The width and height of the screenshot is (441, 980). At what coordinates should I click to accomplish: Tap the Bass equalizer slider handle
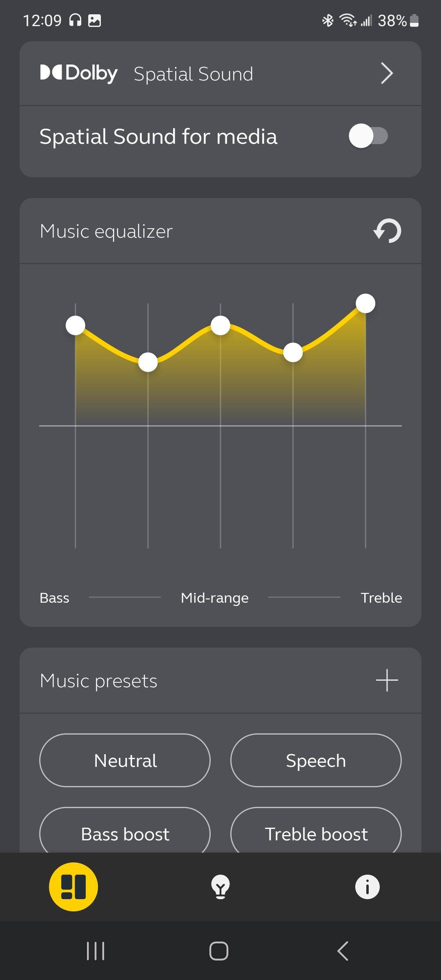[x=76, y=325]
